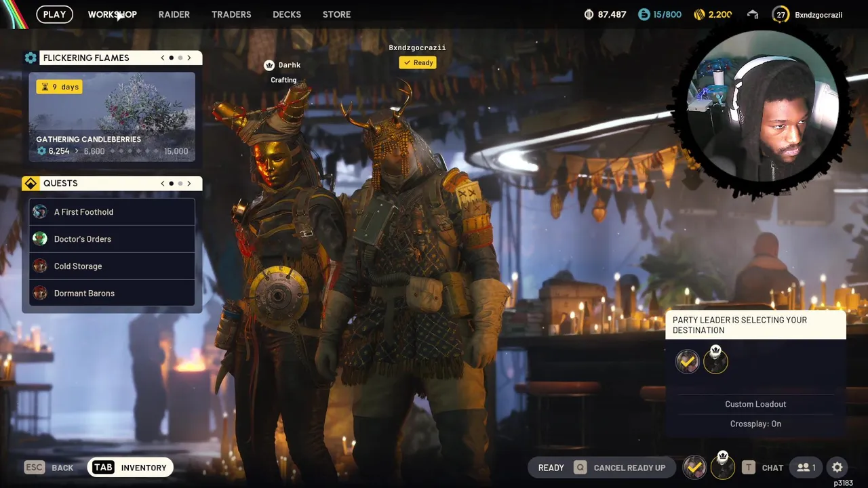This screenshot has height=488, width=868.
Task: Click the Dormant Barons quest giver icon
Action: coord(40,293)
